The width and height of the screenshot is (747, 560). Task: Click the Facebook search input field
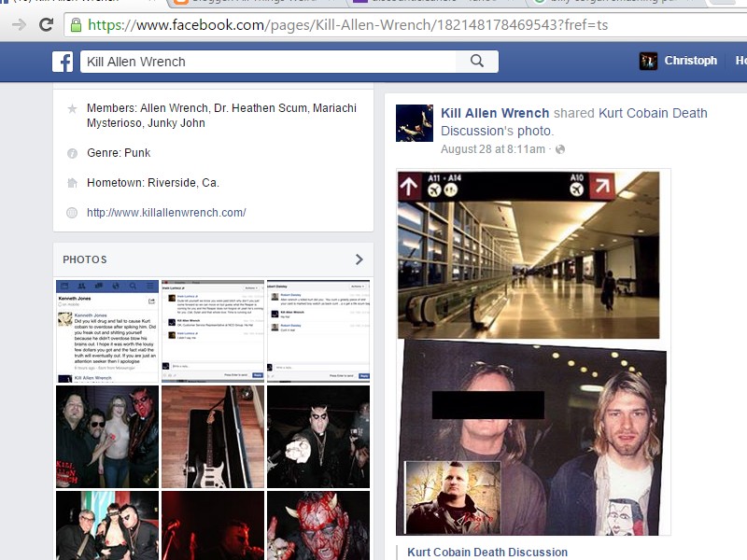coord(268,62)
